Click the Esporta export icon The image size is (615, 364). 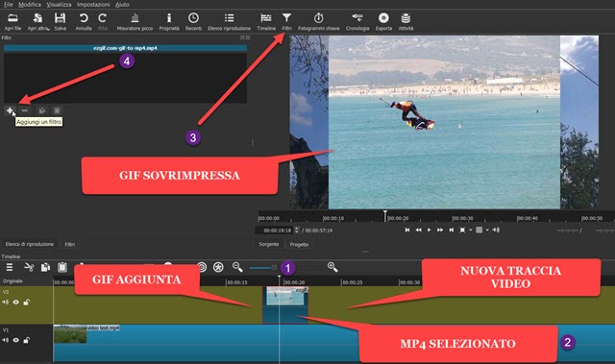point(383,21)
